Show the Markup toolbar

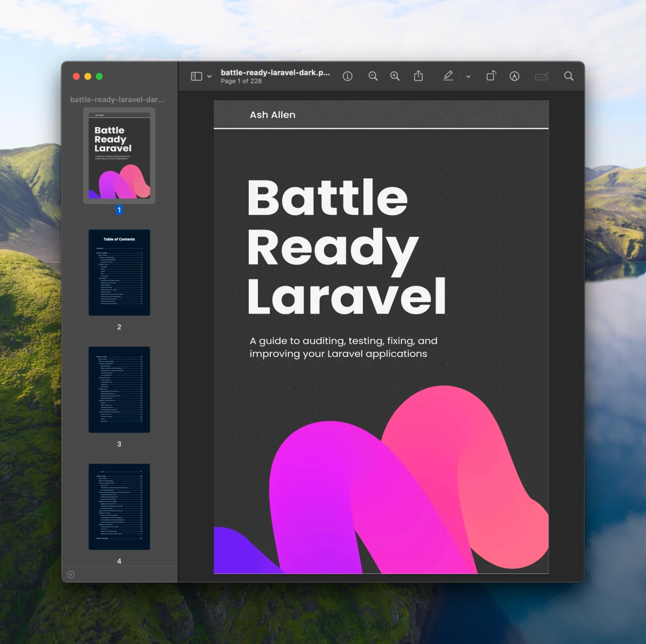[x=515, y=76]
